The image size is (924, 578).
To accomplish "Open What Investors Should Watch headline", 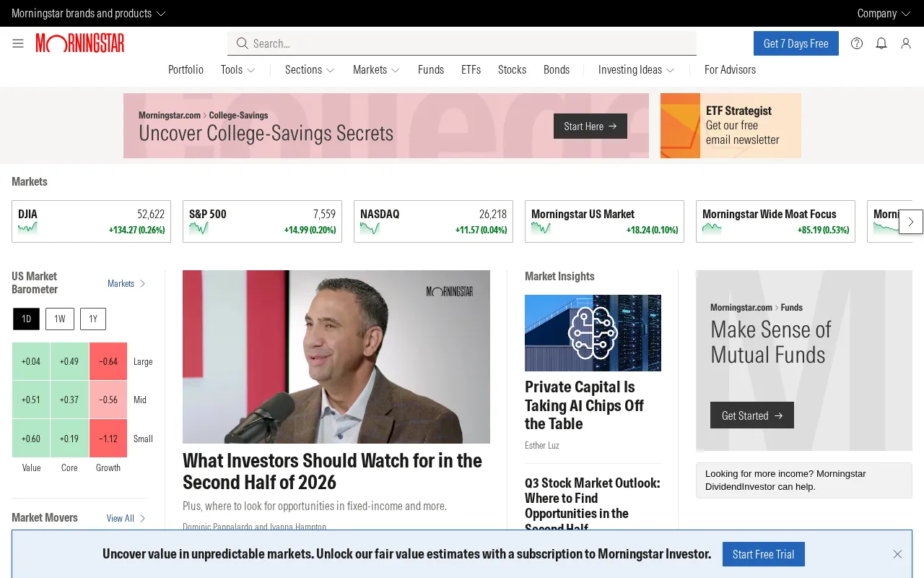I will pos(332,471).
